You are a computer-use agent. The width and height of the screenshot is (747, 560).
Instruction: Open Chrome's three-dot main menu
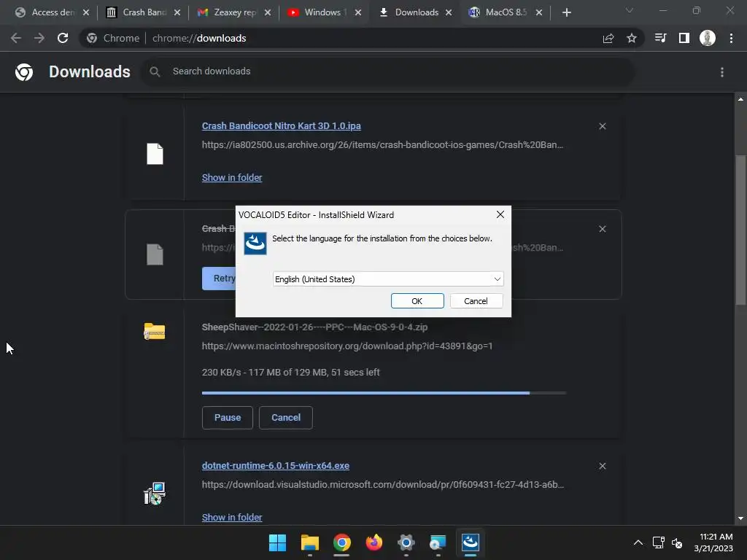[731, 38]
